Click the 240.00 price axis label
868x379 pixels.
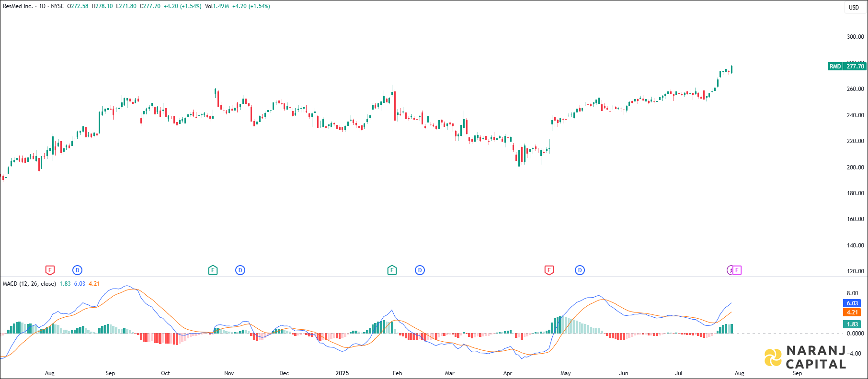tap(855, 115)
